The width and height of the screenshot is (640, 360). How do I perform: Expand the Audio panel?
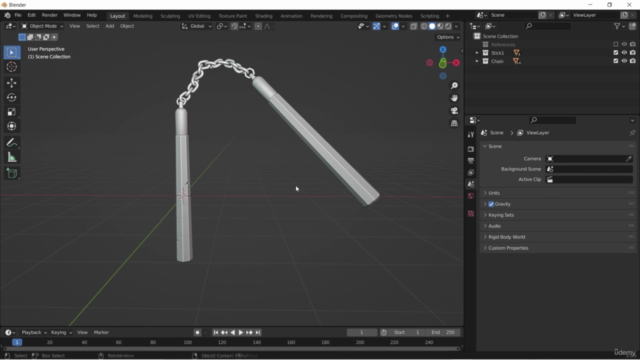tap(558, 226)
